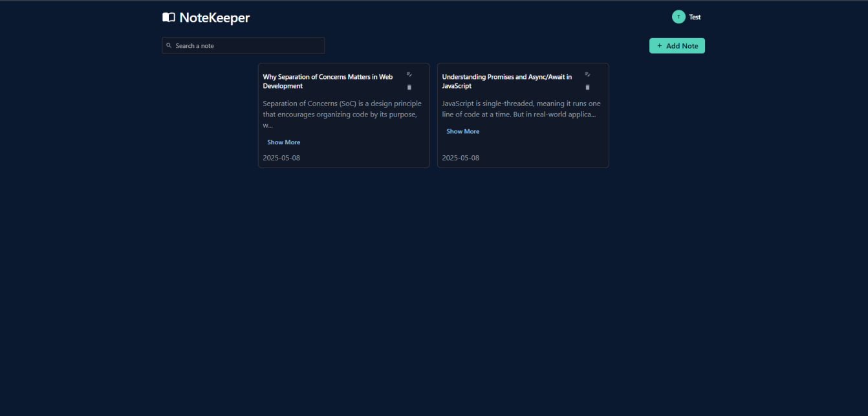Show more of the JavaScript Promises note
This screenshot has height=416, width=868.
463,131
